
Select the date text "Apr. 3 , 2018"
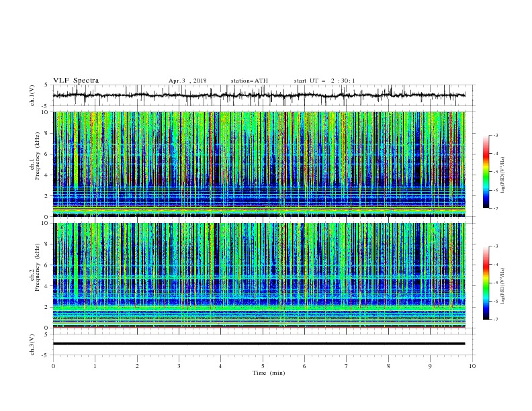pos(187,81)
